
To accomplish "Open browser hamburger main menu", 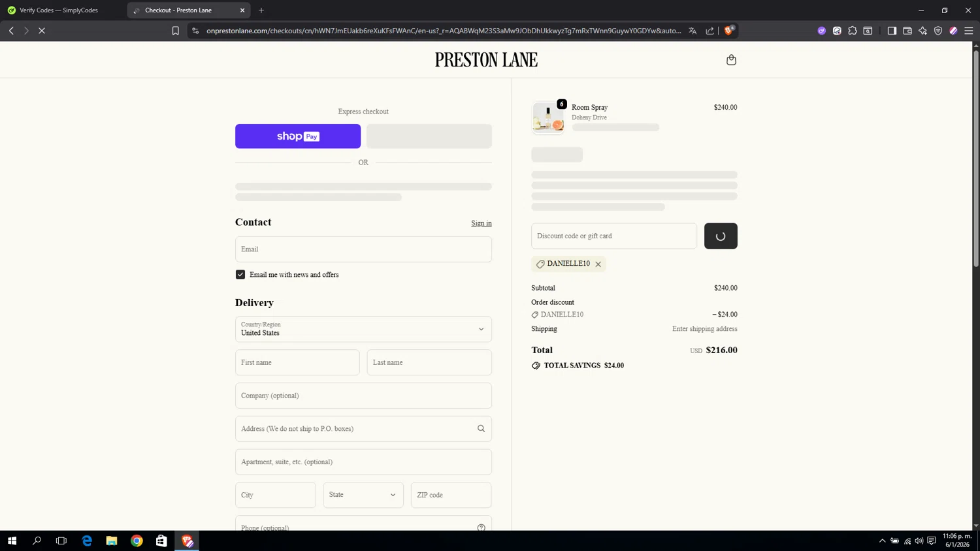I will pyautogui.click(x=969, y=31).
